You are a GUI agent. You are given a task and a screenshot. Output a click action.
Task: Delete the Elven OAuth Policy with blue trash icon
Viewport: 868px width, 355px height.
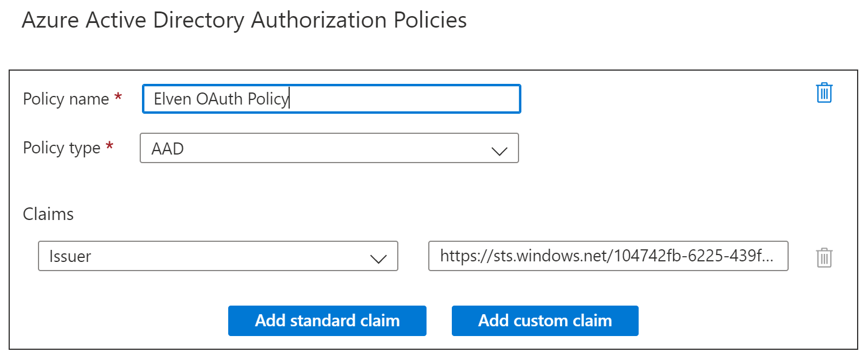tap(824, 92)
